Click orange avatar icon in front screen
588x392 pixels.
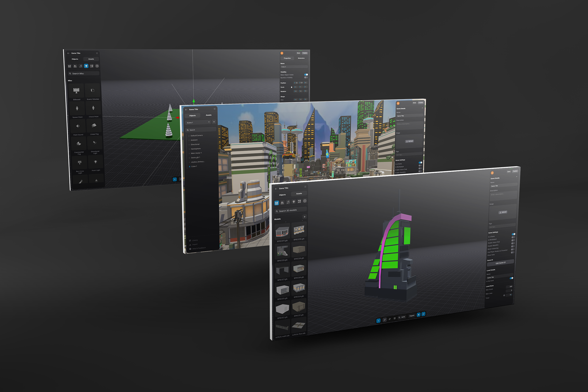click(492, 173)
